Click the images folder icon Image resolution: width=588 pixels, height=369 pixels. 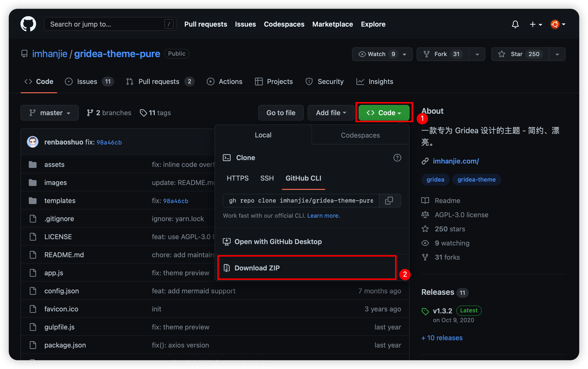[32, 183]
